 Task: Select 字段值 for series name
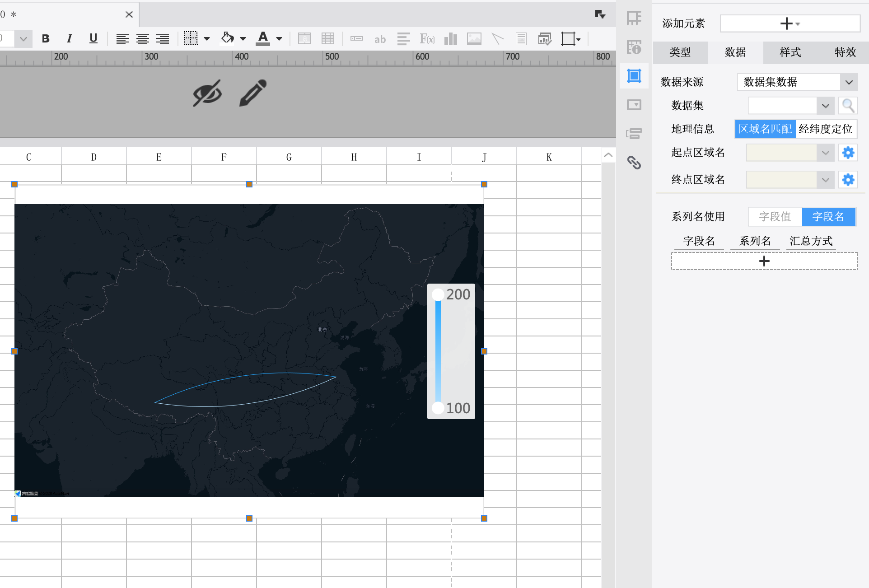tap(775, 217)
